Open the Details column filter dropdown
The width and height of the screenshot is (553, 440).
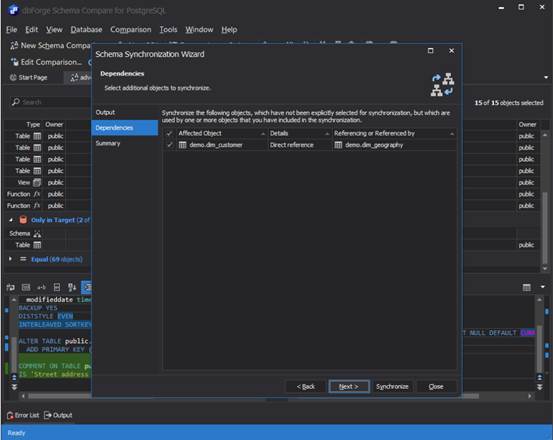click(x=327, y=134)
